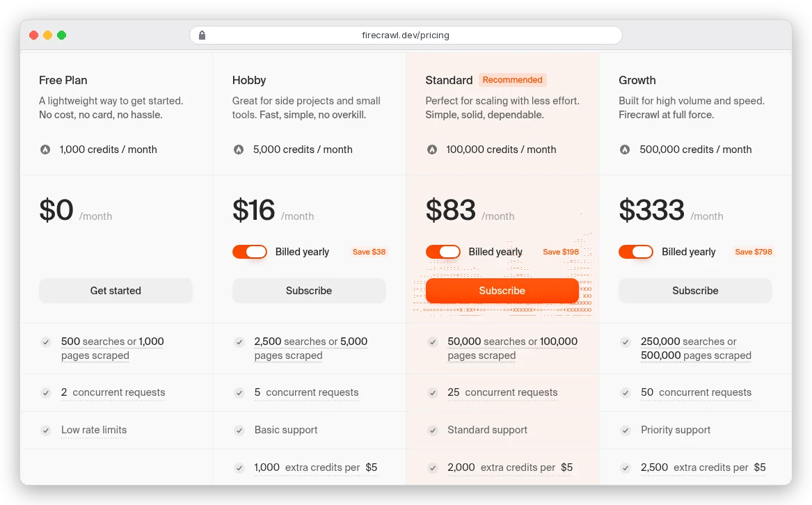
Task: Click checkmark beside 250,000 searches feature
Action: coord(626,342)
